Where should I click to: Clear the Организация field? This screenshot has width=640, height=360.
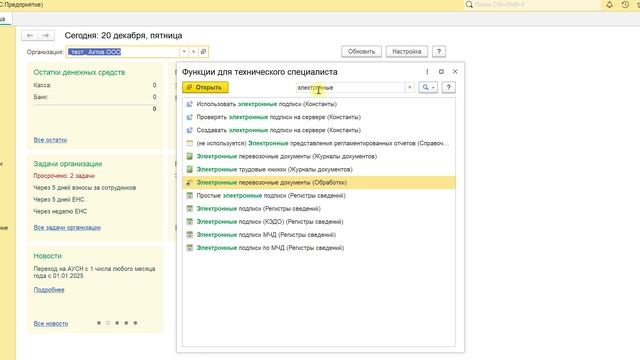(x=193, y=52)
